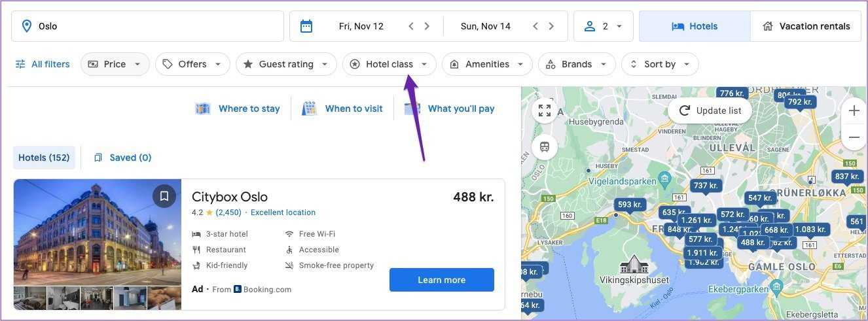Open the guests count dropdown
Screen dimensions: 868x321
click(x=603, y=26)
